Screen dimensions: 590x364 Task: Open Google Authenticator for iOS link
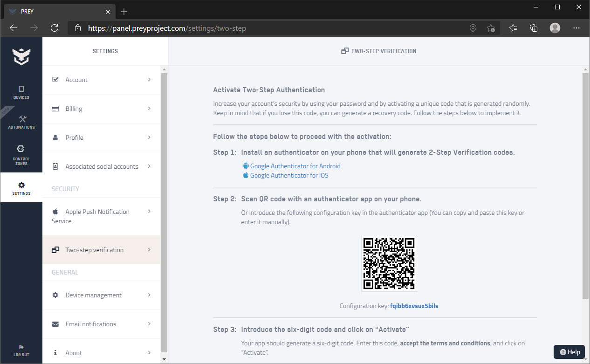(289, 175)
